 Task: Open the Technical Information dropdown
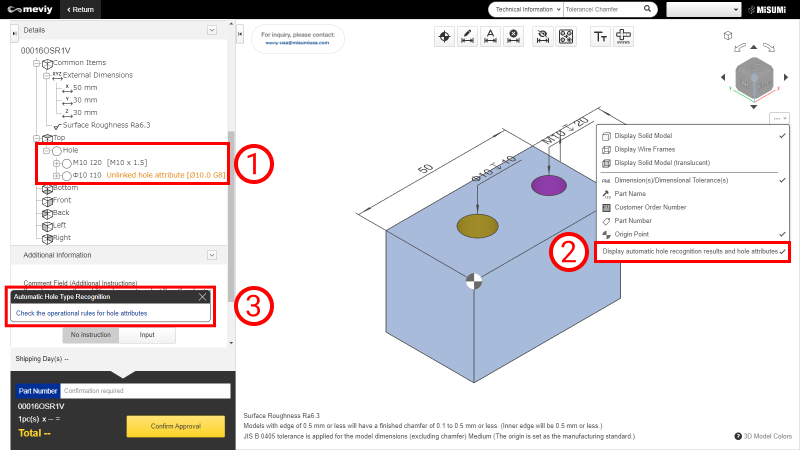526,9
